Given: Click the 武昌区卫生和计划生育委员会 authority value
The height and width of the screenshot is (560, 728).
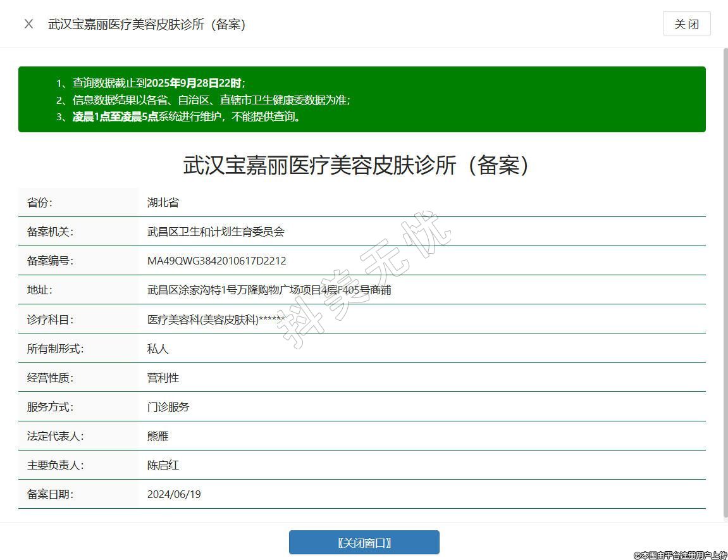Looking at the screenshot, I should tap(216, 232).
